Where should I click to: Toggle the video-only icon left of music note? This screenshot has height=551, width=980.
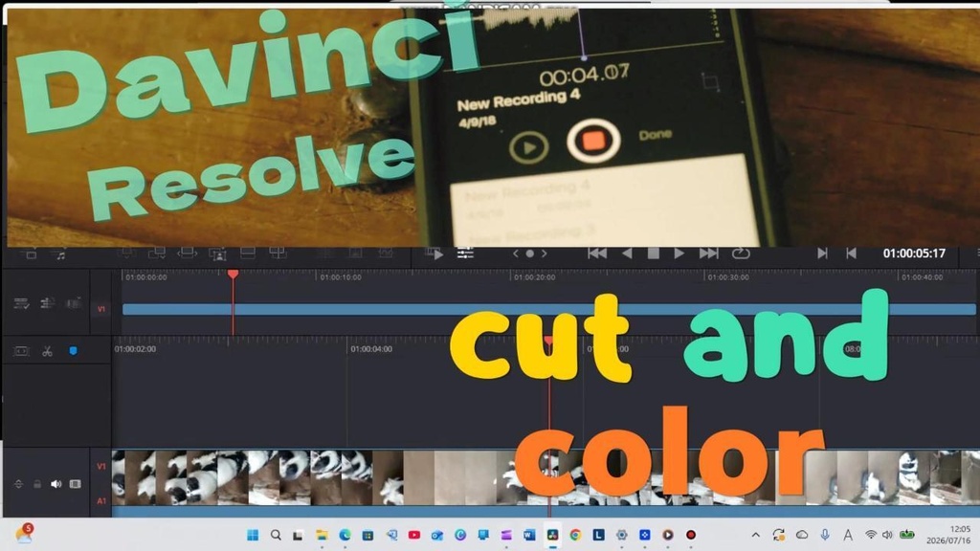(30, 254)
